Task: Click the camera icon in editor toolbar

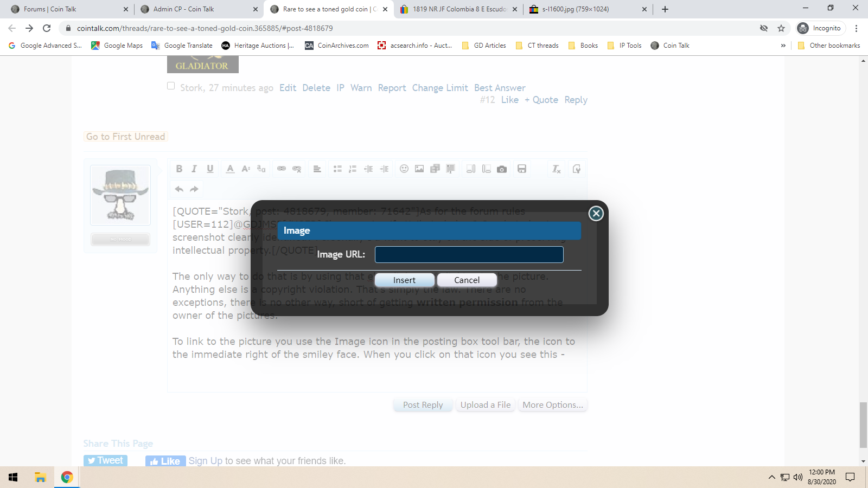Action: (502, 169)
